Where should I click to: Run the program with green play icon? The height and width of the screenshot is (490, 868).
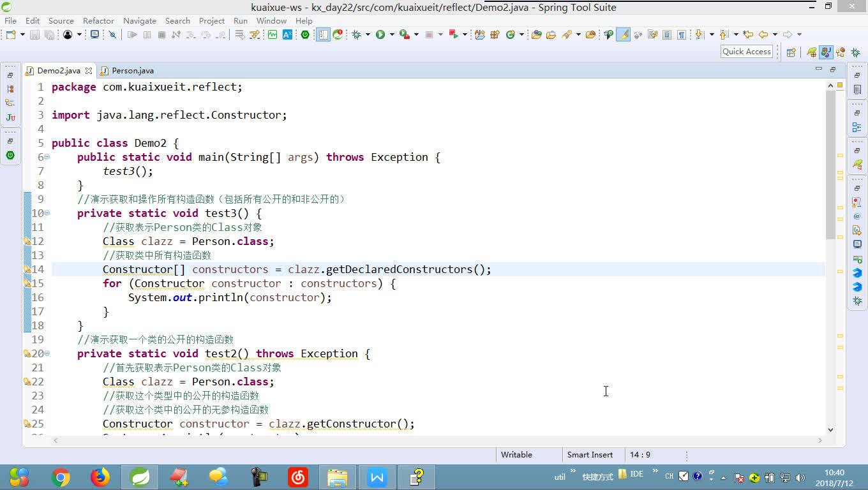pyautogui.click(x=380, y=34)
